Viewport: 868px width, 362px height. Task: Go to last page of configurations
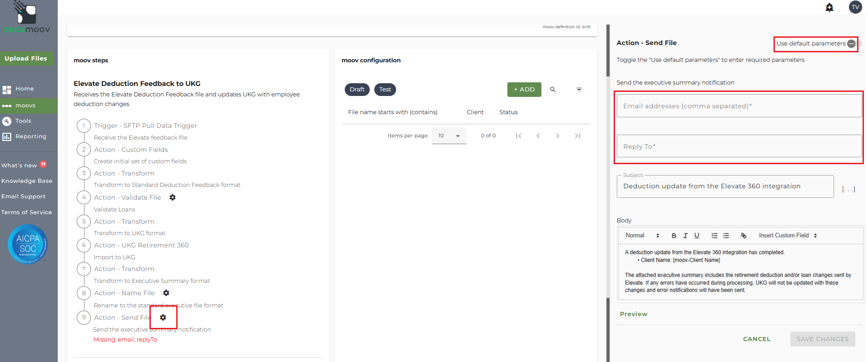point(577,136)
